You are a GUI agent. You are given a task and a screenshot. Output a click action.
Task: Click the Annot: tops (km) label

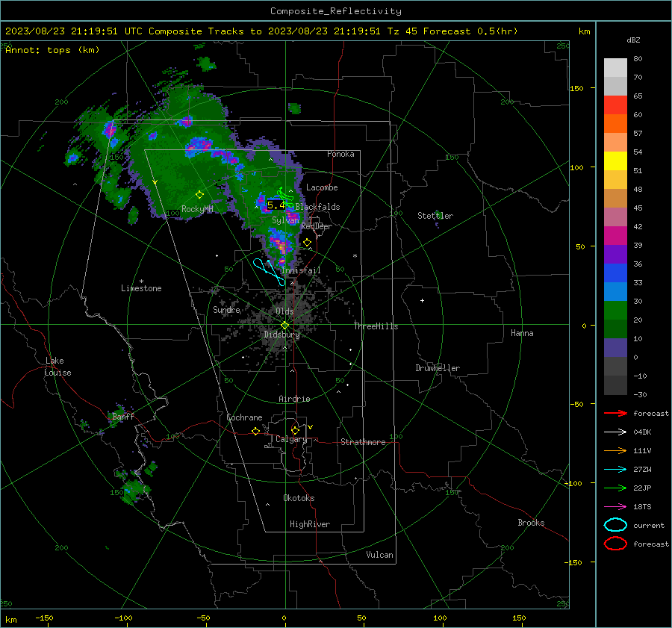(x=52, y=50)
